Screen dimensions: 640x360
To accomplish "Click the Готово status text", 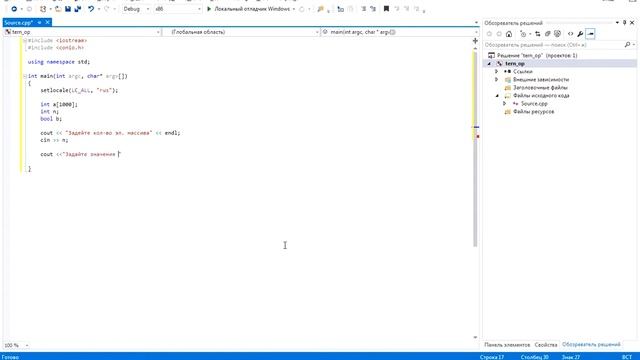I will (x=10, y=357).
